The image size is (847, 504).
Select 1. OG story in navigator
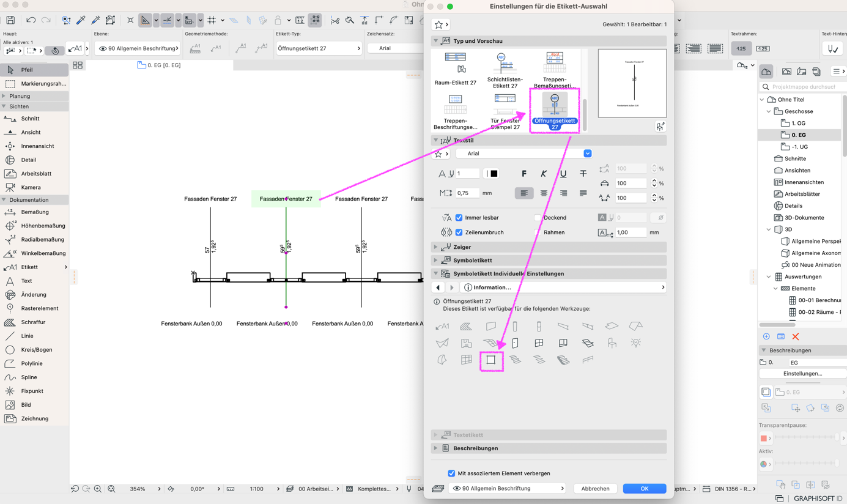(798, 123)
